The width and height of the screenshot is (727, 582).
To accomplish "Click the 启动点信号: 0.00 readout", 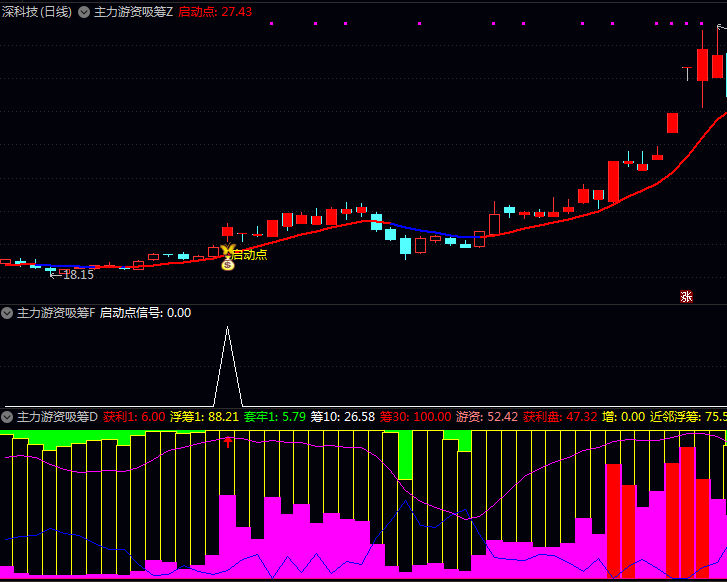I will pyautogui.click(x=145, y=313).
